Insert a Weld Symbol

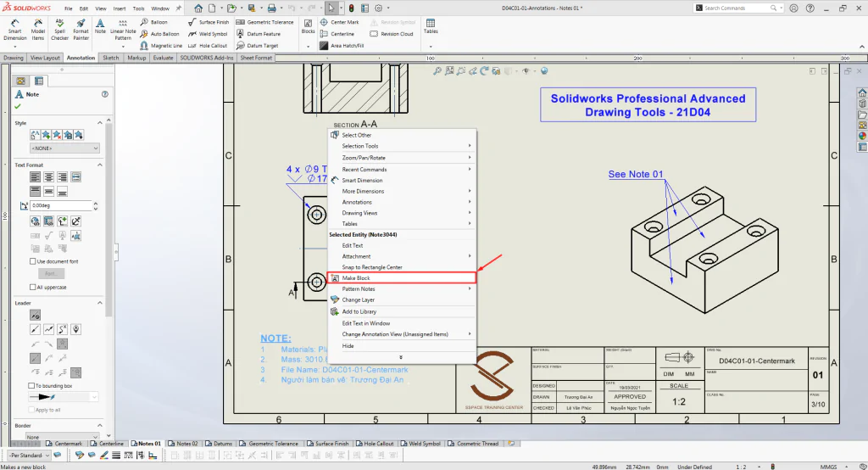(x=208, y=34)
